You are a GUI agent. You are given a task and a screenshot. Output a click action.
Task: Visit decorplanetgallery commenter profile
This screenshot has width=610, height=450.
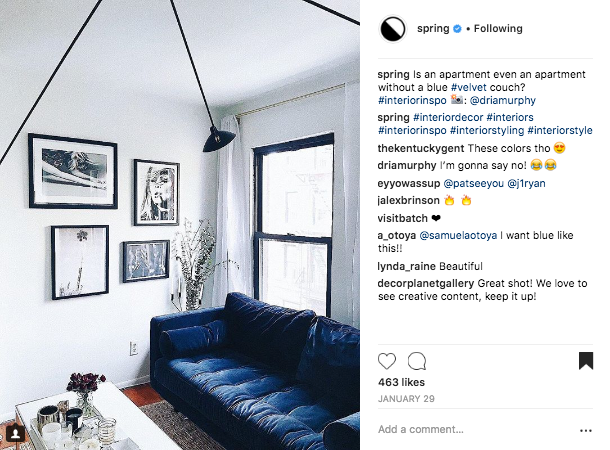click(426, 283)
